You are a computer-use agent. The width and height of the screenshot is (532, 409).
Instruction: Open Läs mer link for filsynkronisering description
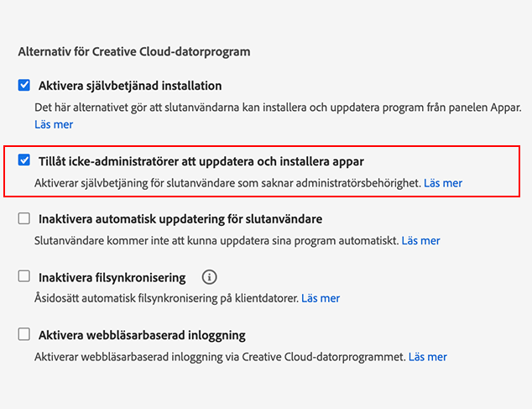(x=321, y=298)
